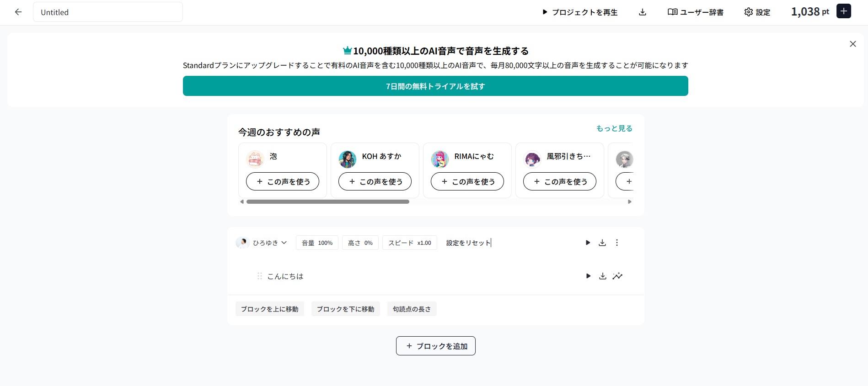Open the ユーザー辞書 menu
This screenshot has height=386, width=868.
[696, 12]
